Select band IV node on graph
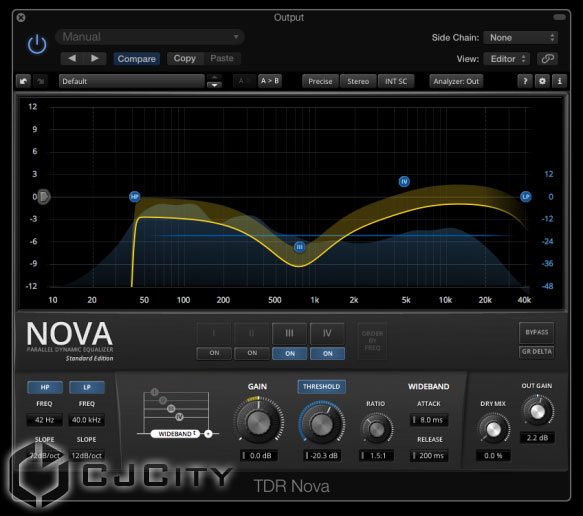 click(404, 181)
